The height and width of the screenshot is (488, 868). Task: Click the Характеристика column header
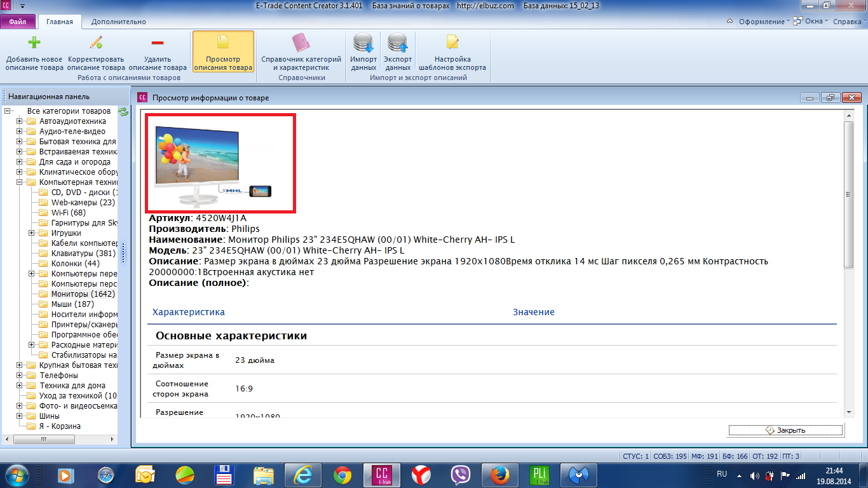[189, 312]
